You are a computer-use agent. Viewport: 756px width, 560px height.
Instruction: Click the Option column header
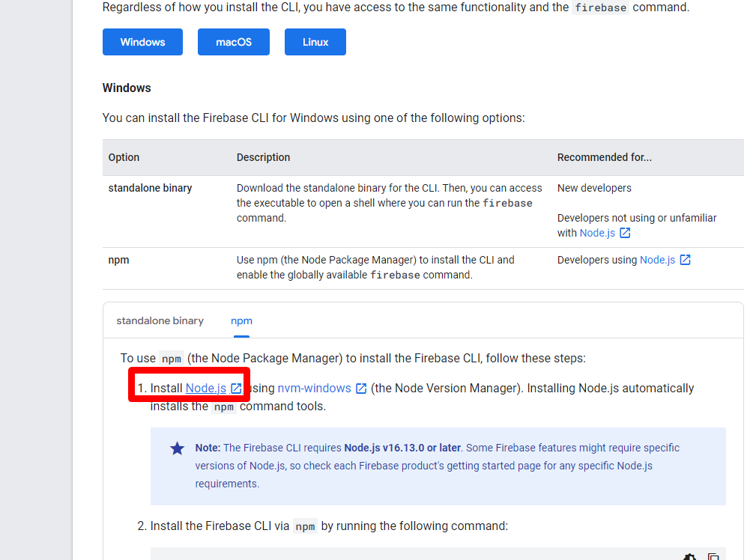tap(124, 157)
